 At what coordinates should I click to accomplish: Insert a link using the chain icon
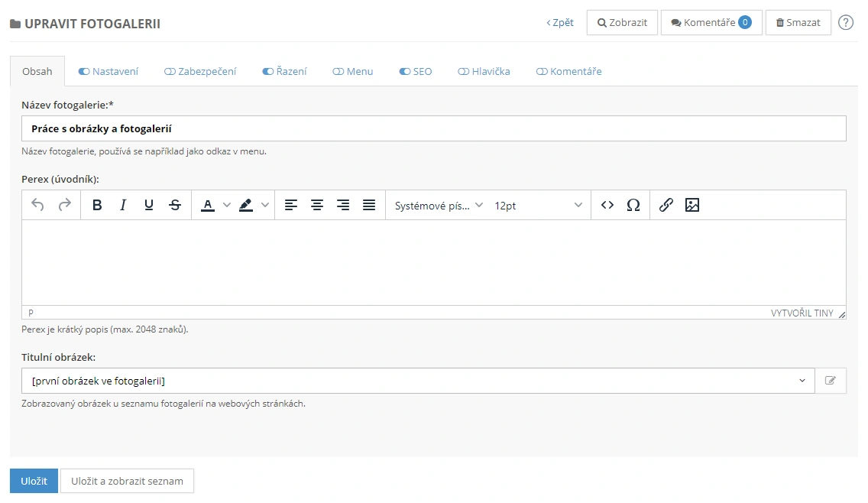pyautogui.click(x=666, y=205)
